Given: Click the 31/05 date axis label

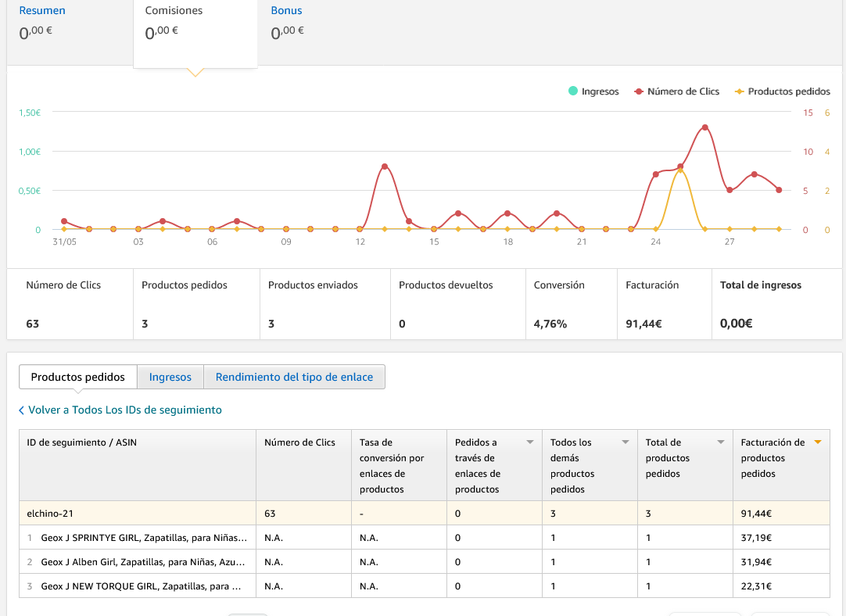Looking at the screenshot, I should (x=64, y=242).
